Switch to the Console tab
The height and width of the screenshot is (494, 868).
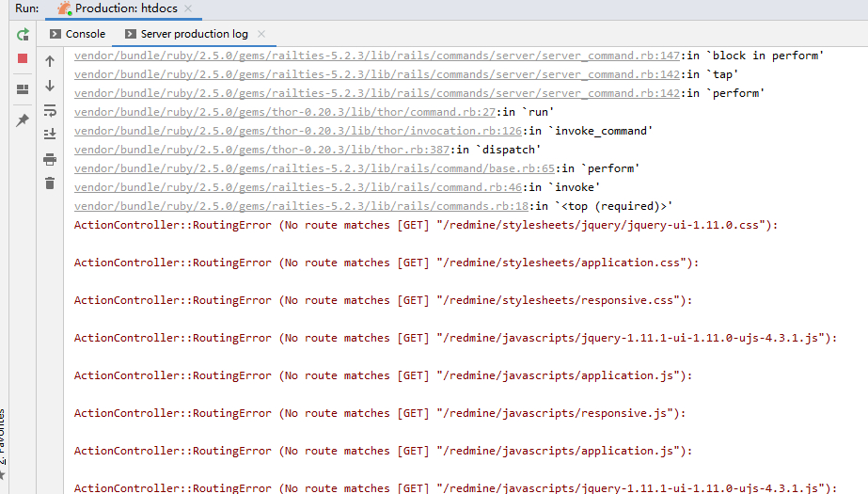click(77, 34)
